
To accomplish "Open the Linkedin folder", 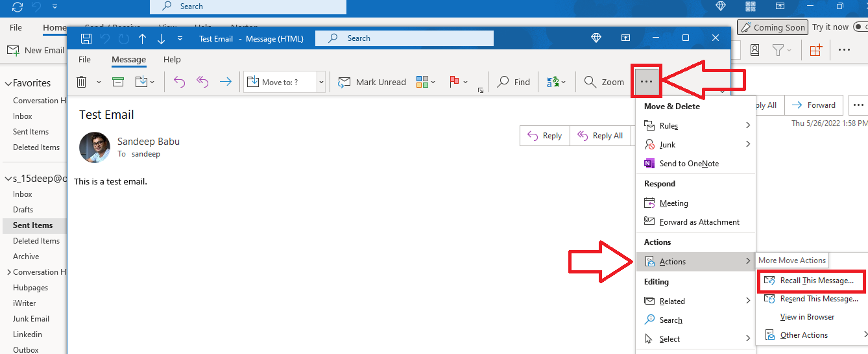I will (27, 335).
